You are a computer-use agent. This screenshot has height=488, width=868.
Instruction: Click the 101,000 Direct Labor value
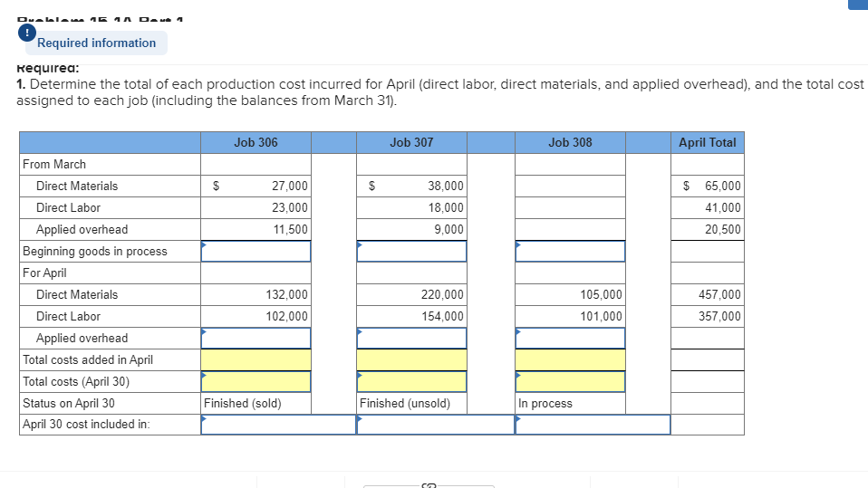point(602,317)
